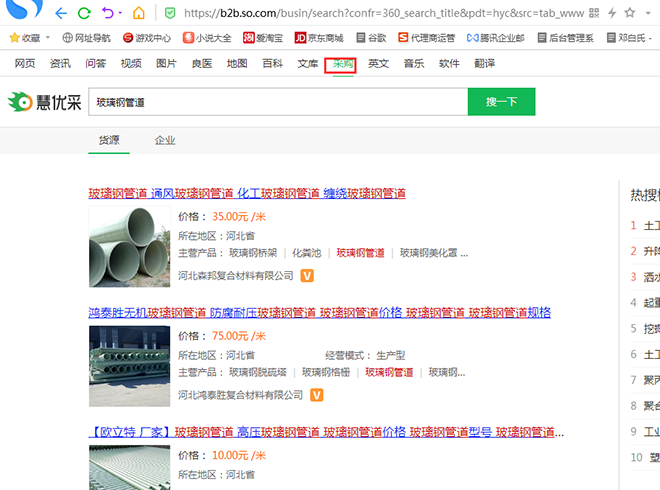Reload the page with green refresh icon
Image resolution: width=660 pixels, height=490 pixels.
(84, 13)
